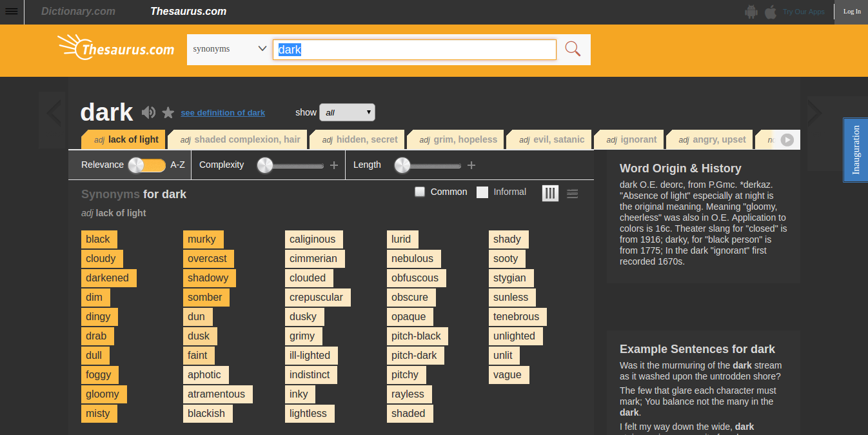Open the show all parts-of-speech dropdown
Screen dimensions: 868x435
(x=347, y=112)
